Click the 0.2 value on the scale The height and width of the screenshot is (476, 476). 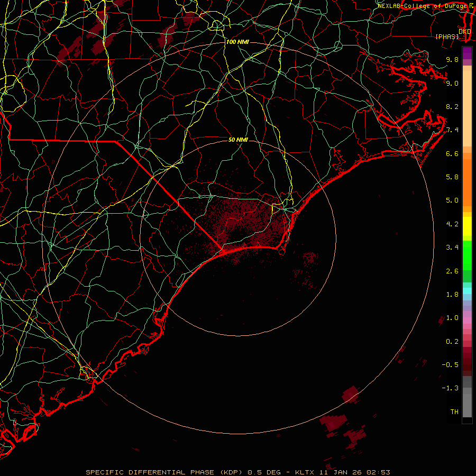(452, 342)
